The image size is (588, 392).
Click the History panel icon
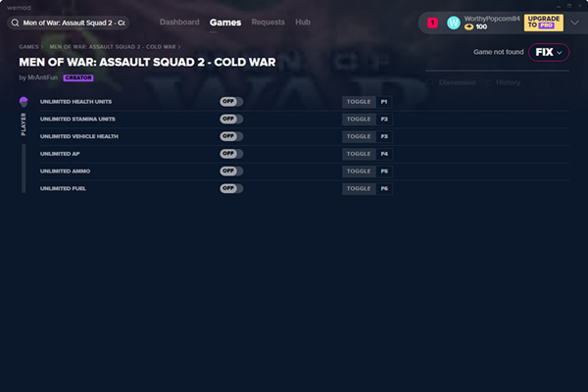click(488, 82)
